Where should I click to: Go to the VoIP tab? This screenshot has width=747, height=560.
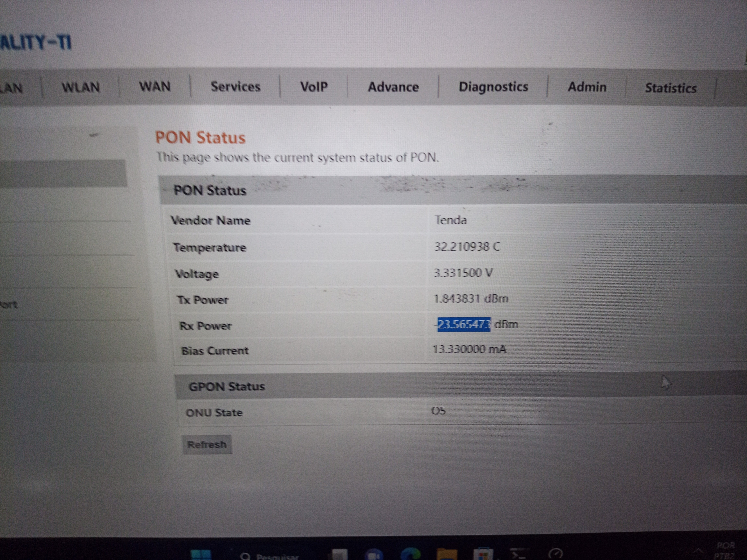(314, 87)
